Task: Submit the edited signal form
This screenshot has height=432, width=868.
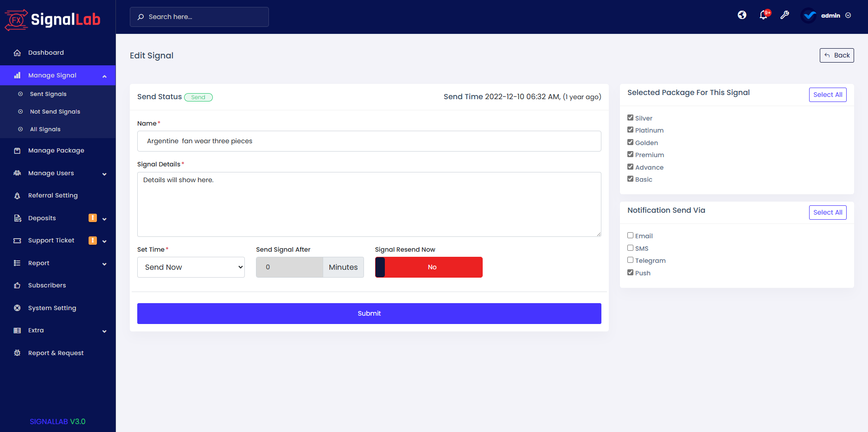Action: pos(369,313)
